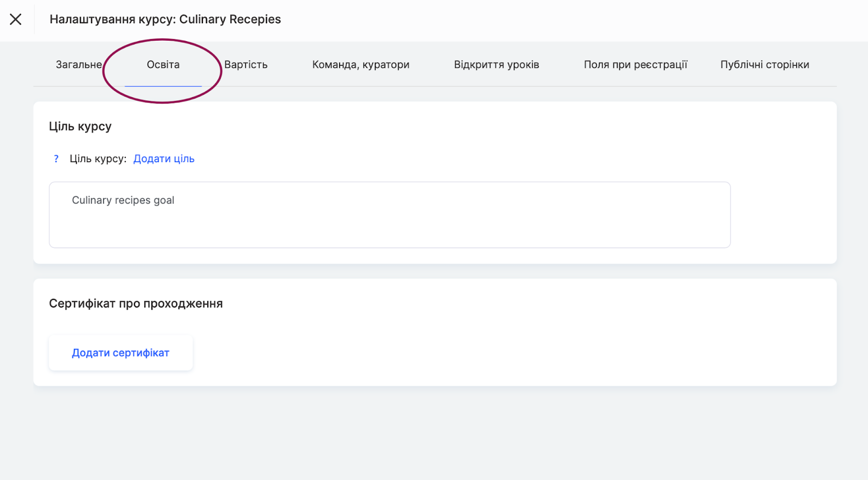Open the Публічні сторінки tab
The image size is (868, 480).
click(x=764, y=65)
